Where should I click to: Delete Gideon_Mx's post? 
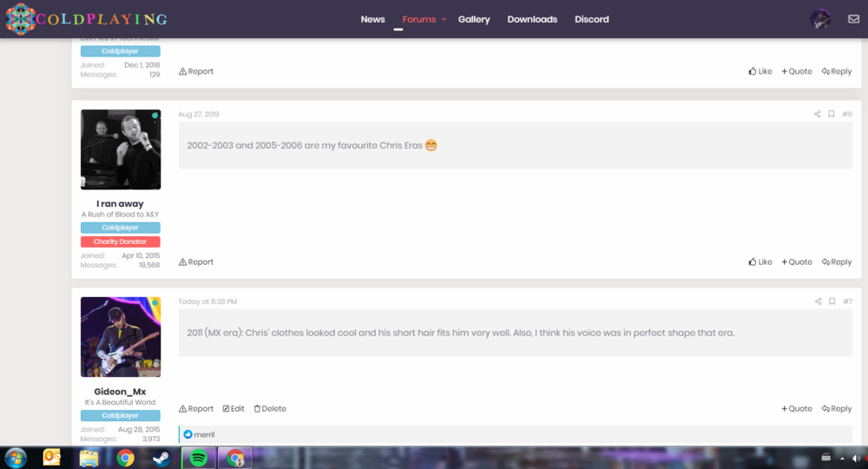pos(270,409)
